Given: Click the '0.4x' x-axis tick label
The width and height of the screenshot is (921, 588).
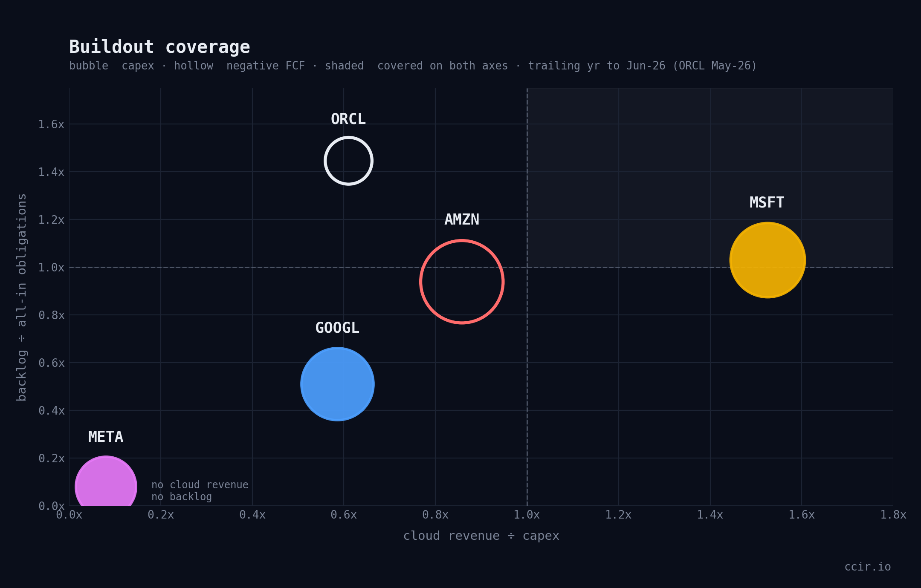Looking at the screenshot, I should (252, 515).
